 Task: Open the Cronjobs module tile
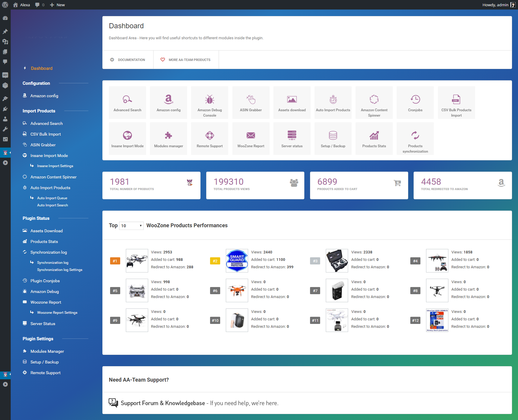(415, 103)
